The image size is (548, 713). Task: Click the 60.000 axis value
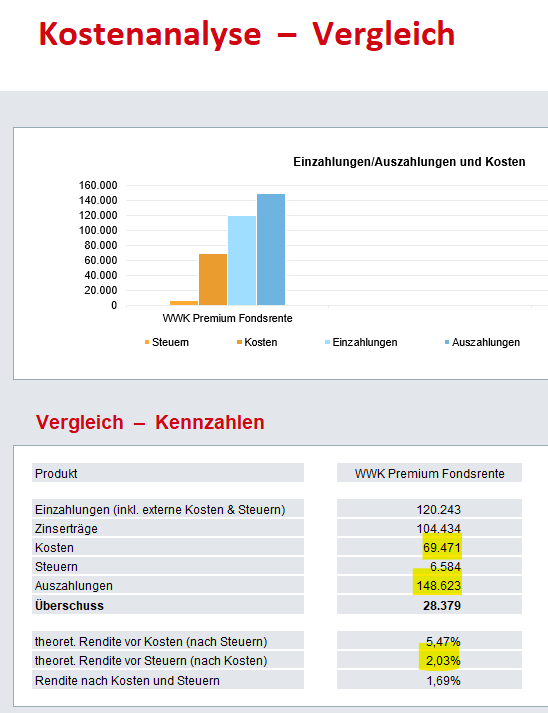click(x=101, y=261)
